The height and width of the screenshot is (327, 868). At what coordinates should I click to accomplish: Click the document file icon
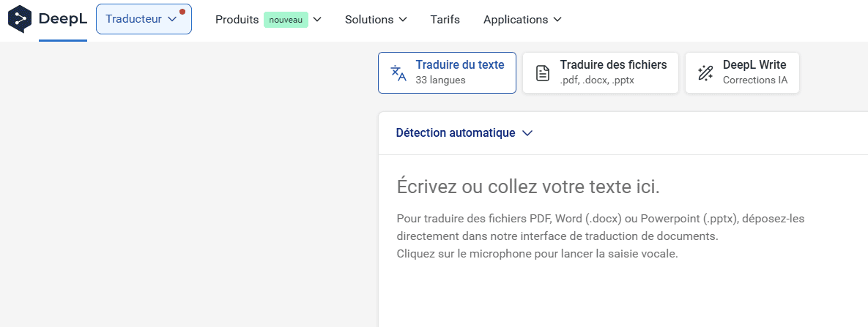coord(543,73)
